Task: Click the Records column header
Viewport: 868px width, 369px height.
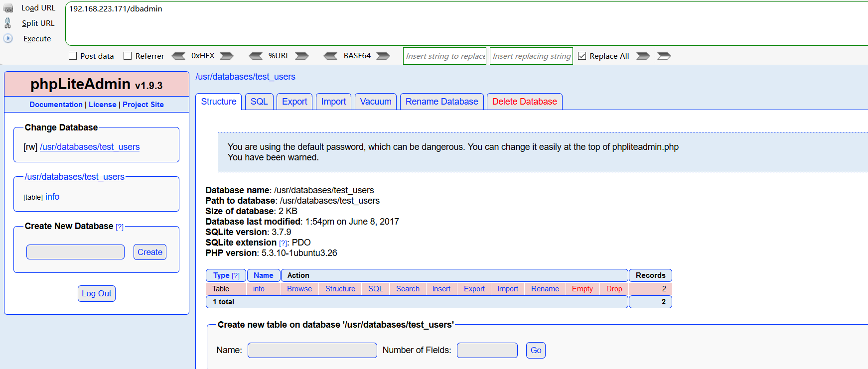Action: tap(650, 275)
